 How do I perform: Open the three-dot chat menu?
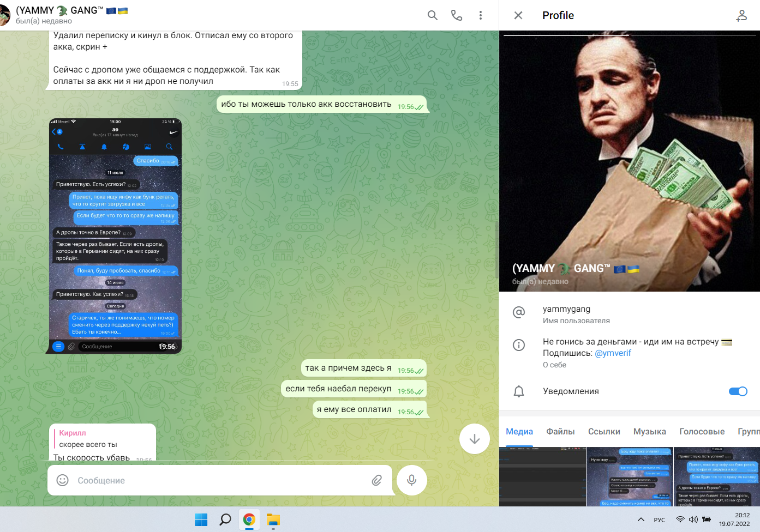481,15
